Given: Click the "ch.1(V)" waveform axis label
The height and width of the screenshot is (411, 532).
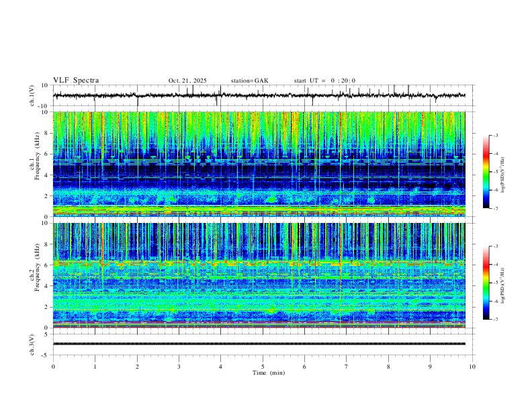Looking at the screenshot, I should click(32, 95).
